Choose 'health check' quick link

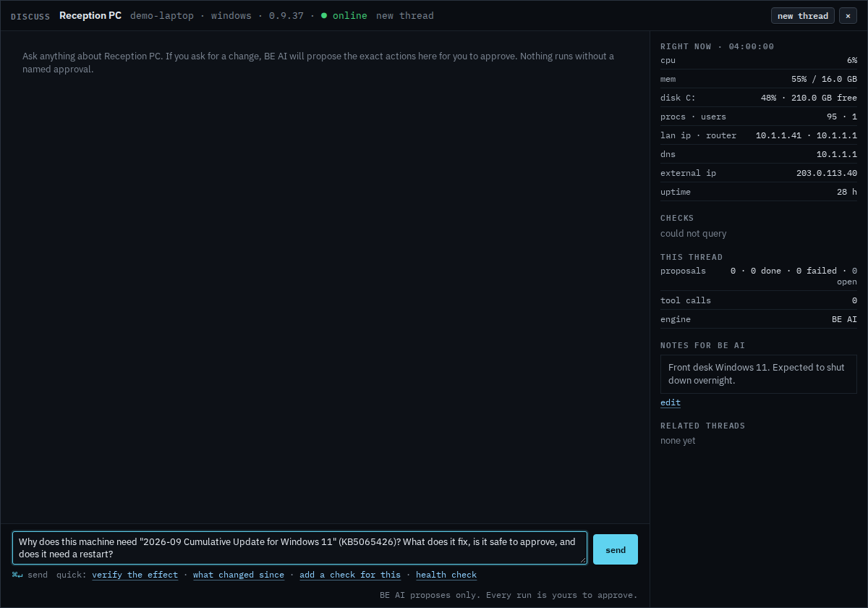[446, 575]
